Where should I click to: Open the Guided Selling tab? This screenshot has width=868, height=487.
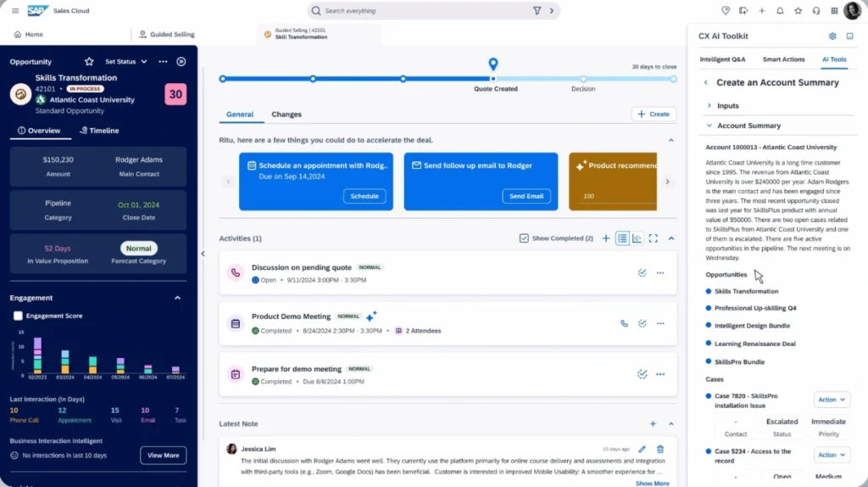pyautogui.click(x=167, y=34)
